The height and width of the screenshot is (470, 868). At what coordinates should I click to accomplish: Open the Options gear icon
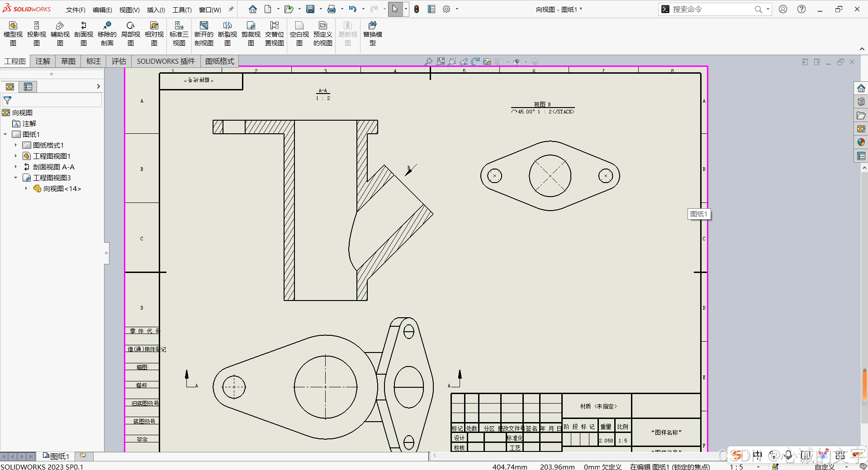tap(446, 9)
